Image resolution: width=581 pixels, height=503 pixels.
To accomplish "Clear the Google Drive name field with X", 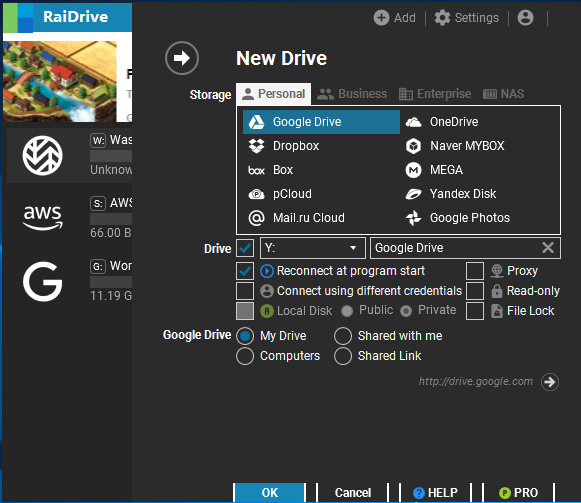I will [548, 248].
